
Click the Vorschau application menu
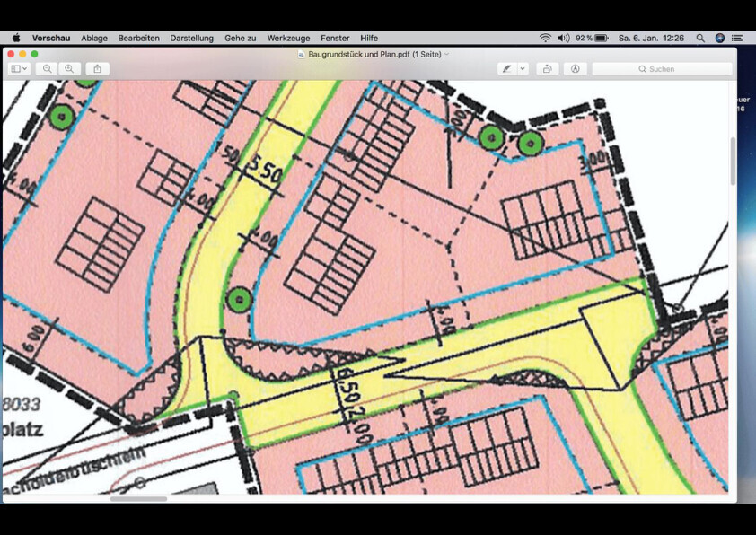pos(51,39)
